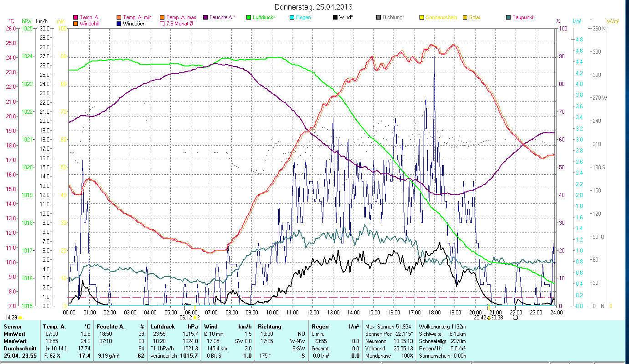
Task: Click the 00:00 time axis label
Action: (69, 312)
